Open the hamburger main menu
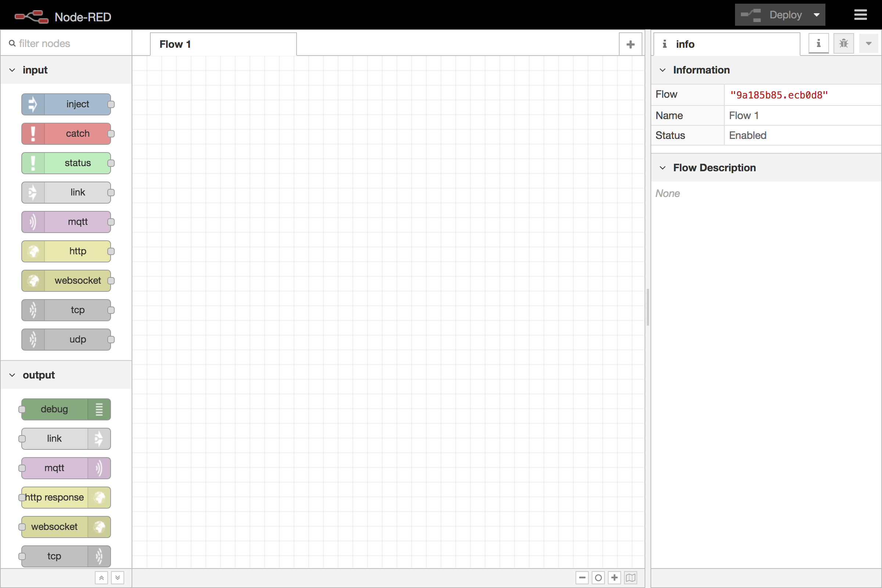This screenshot has height=588, width=882. click(860, 15)
